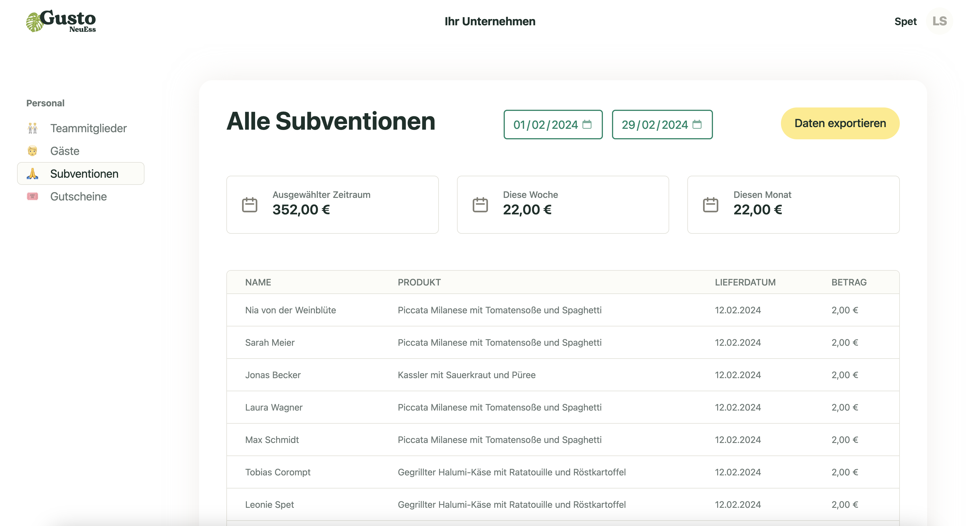Click the Daten exportieren button

pyautogui.click(x=840, y=123)
